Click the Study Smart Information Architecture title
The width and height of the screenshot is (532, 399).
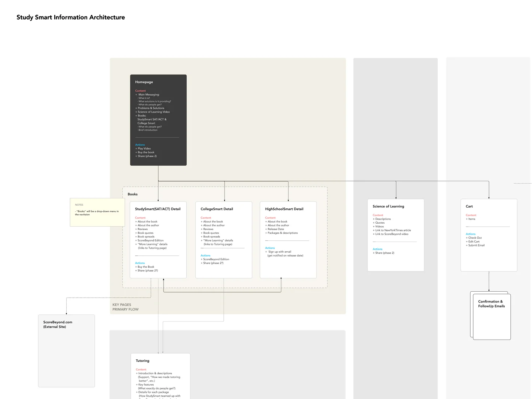[71, 17]
